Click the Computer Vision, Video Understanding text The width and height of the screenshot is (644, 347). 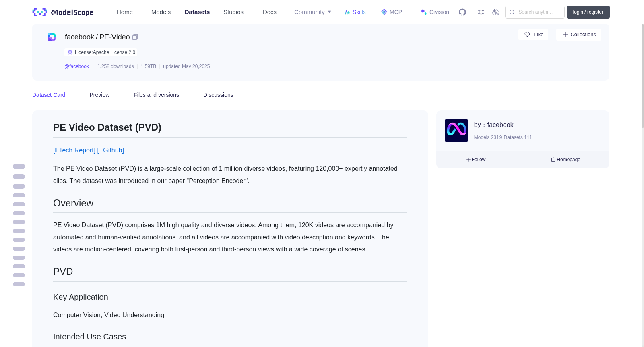[109, 315]
